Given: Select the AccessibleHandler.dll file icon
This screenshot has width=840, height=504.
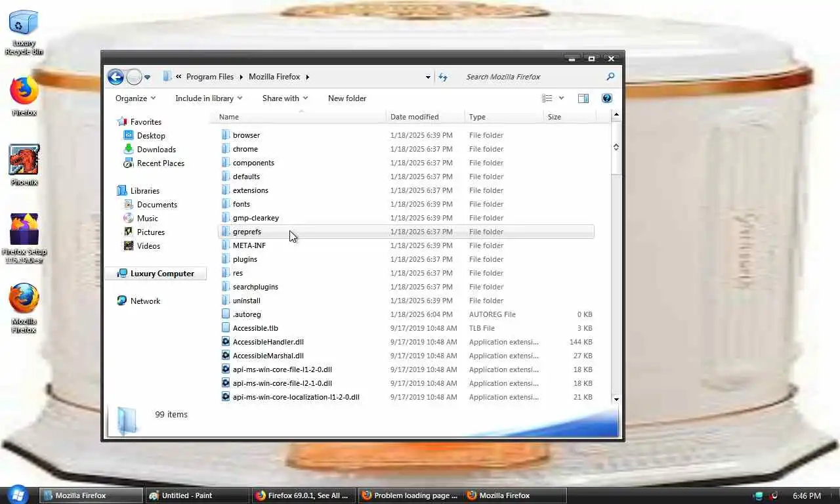Looking at the screenshot, I should pos(226,342).
